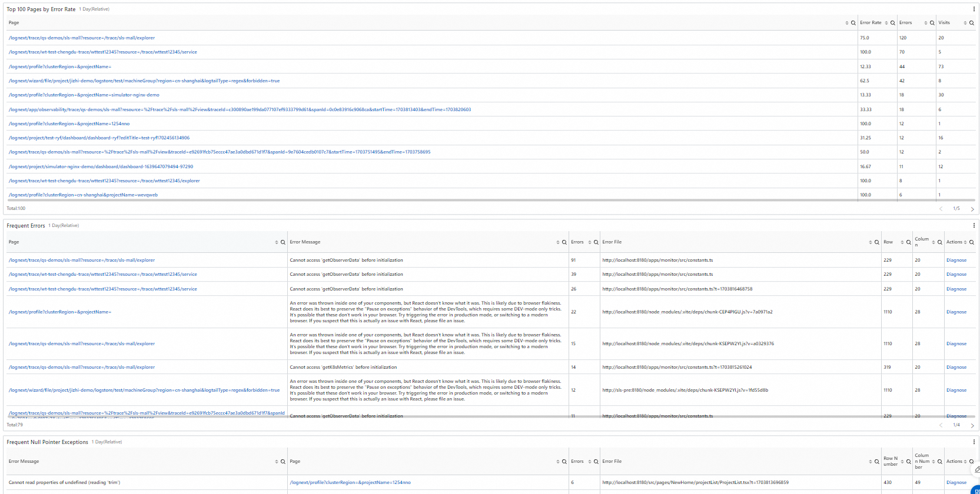
Task: Click the edit pencil icon at right edge
Action: click(x=977, y=469)
